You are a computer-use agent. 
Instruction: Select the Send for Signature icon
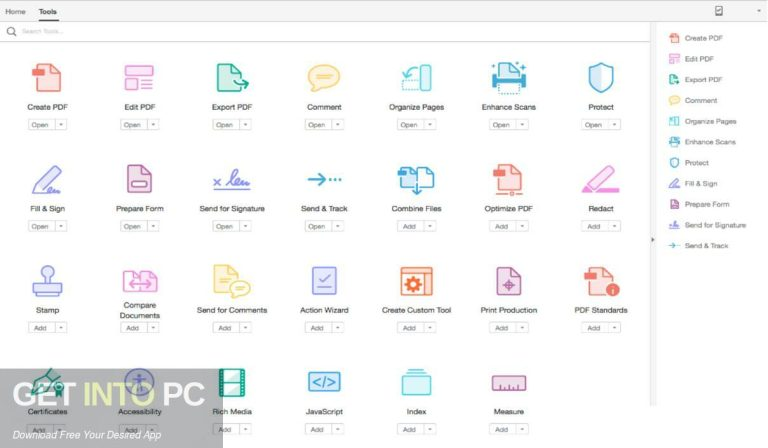click(x=232, y=180)
